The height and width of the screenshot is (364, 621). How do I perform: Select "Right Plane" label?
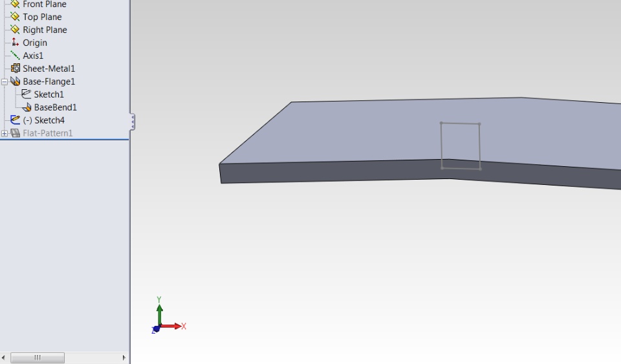click(45, 30)
